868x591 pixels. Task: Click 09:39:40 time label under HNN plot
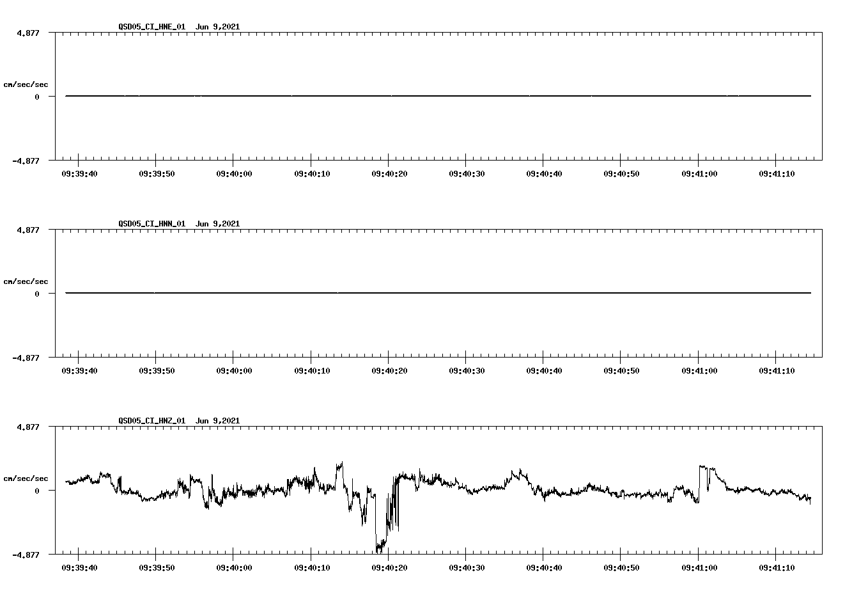(79, 371)
